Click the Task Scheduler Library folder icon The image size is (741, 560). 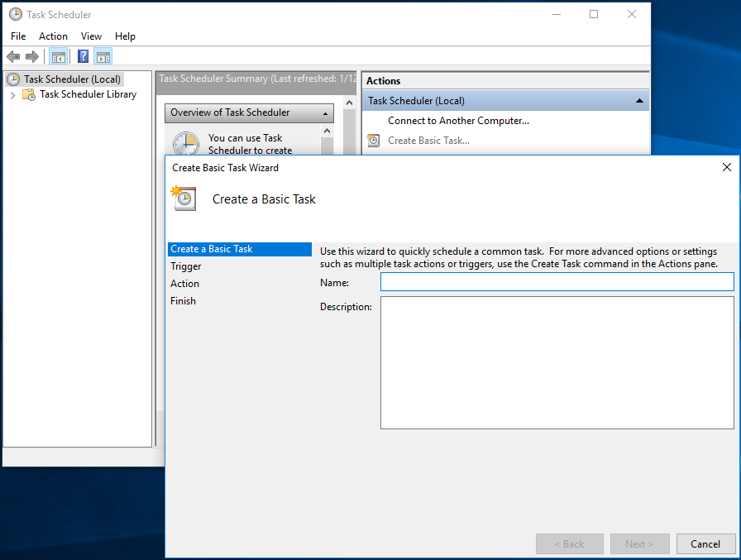point(29,94)
